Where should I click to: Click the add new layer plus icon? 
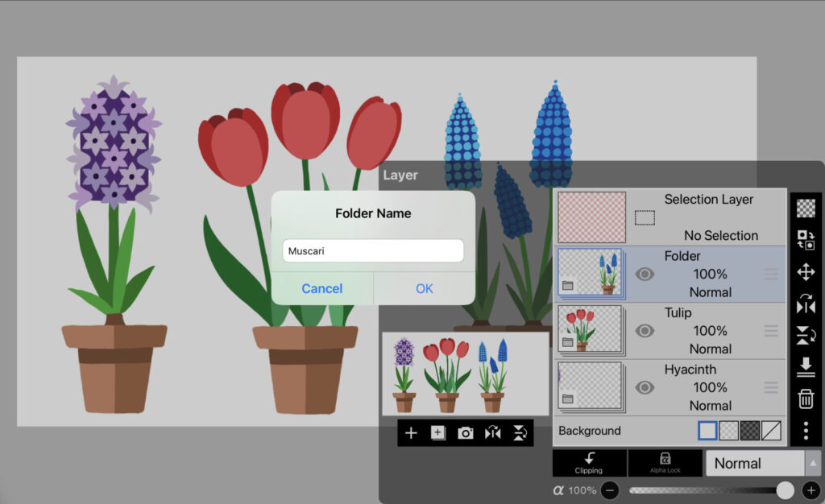coord(411,433)
